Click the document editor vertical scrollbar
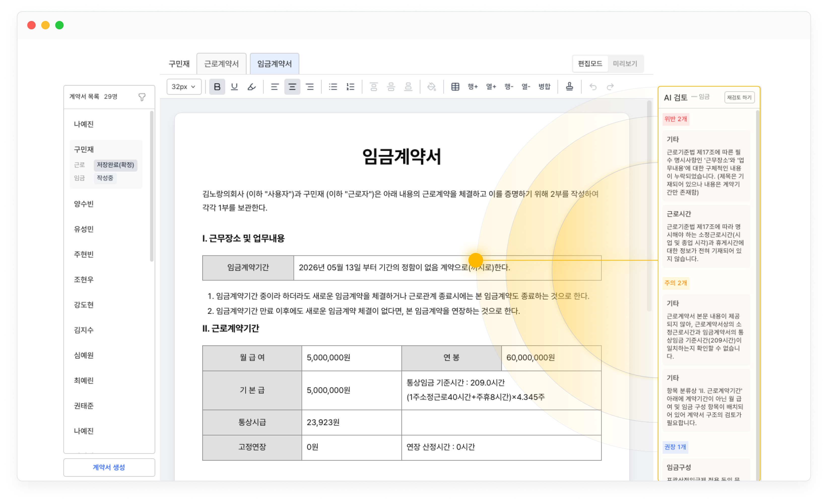Viewport: 828px width, 504px height. [649, 206]
